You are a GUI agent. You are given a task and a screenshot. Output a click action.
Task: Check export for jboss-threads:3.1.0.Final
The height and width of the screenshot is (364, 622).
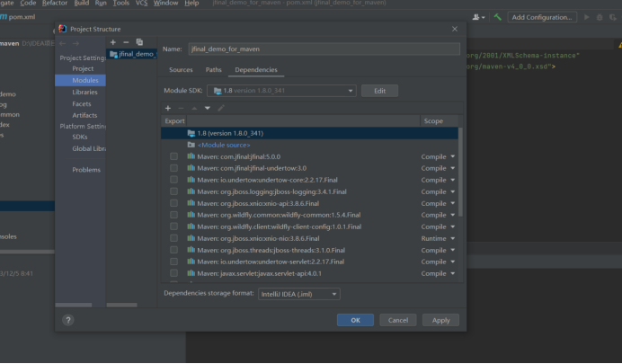pos(173,250)
